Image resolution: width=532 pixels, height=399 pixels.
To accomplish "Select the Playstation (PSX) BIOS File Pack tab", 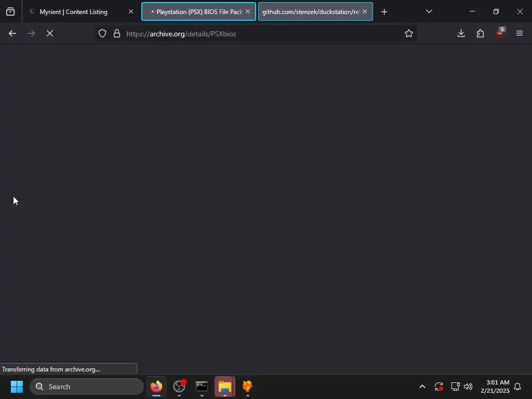I will click(199, 11).
